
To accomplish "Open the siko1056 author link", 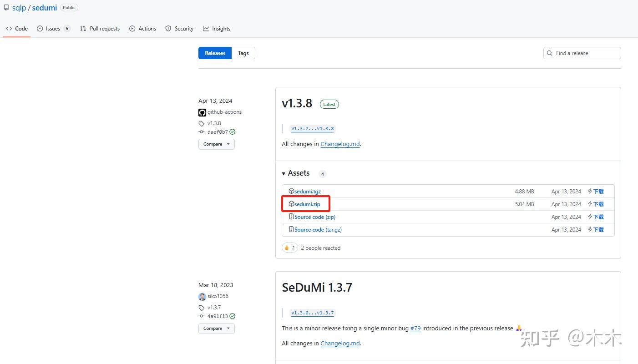I will tap(218, 297).
